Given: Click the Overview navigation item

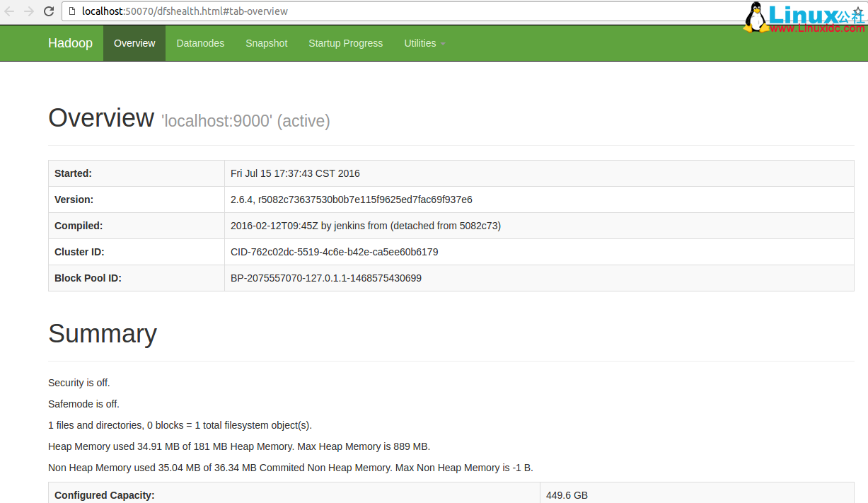Looking at the screenshot, I should click(x=134, y=43).
